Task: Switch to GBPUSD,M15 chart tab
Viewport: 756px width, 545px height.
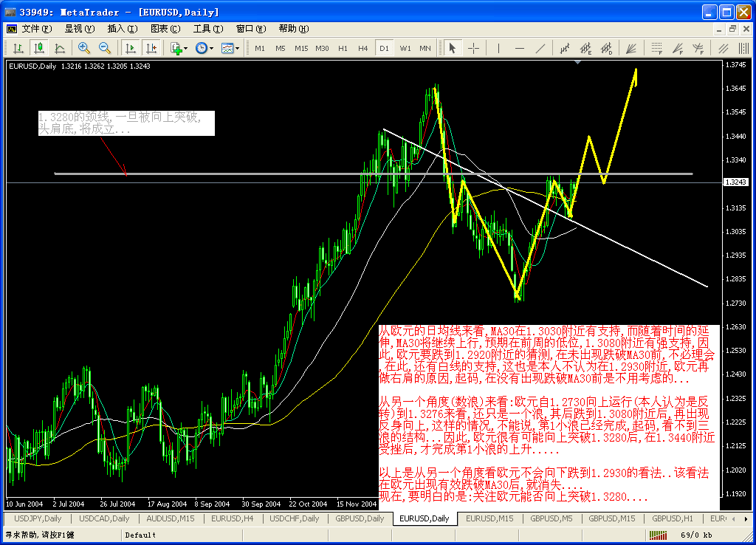Action: (611, 518)
